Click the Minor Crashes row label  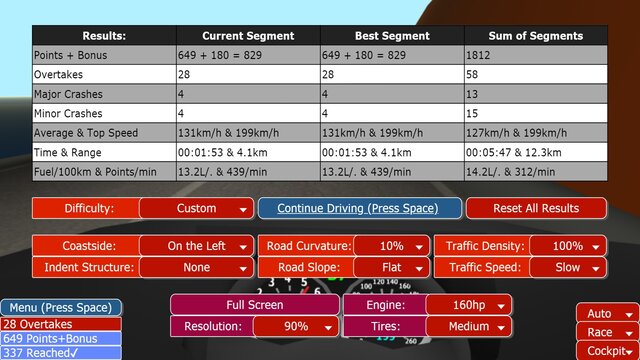(104, 113)
